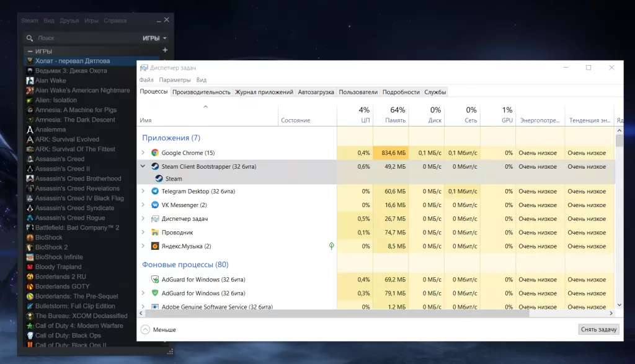This screenshot has width=635, height=364.
Task: Open the ИГРЫ filter dropdown in Steam
Action: point(154,38)
